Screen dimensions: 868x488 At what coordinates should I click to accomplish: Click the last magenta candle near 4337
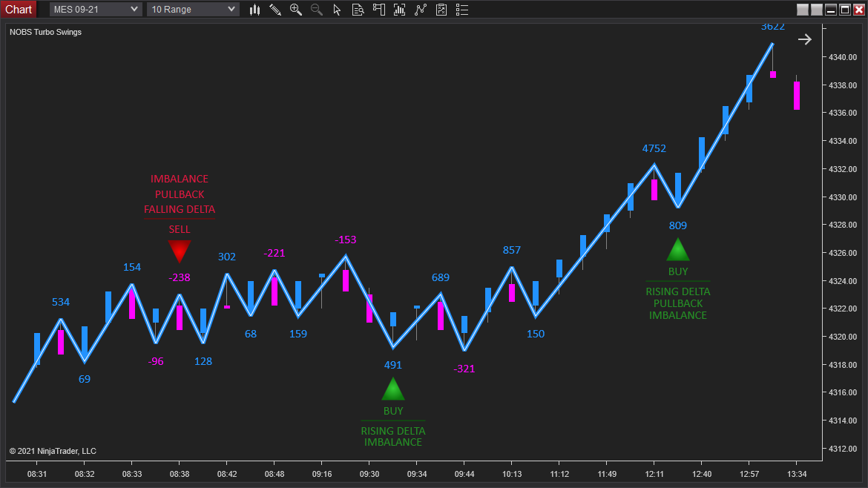pyautogui.click(x=797, y=95)
